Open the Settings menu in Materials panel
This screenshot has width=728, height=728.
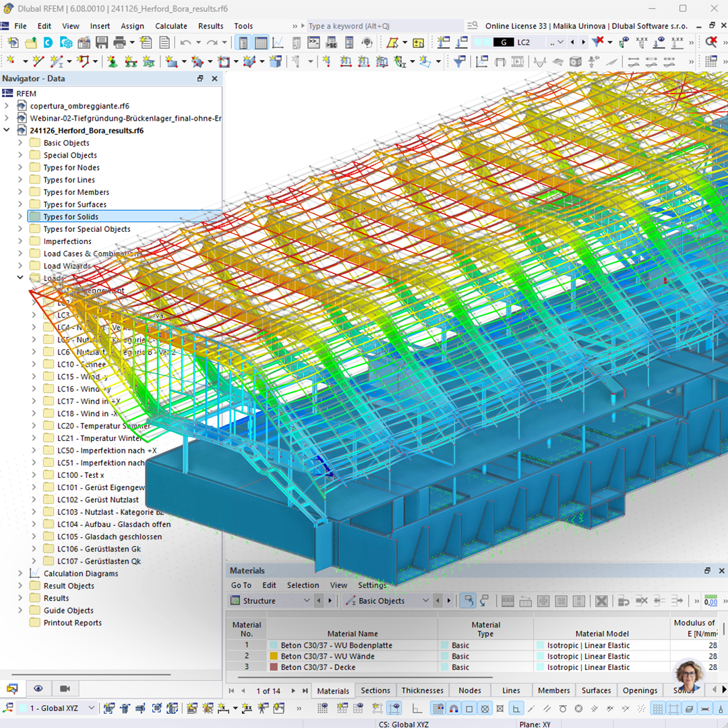click(x=372, y=585)
